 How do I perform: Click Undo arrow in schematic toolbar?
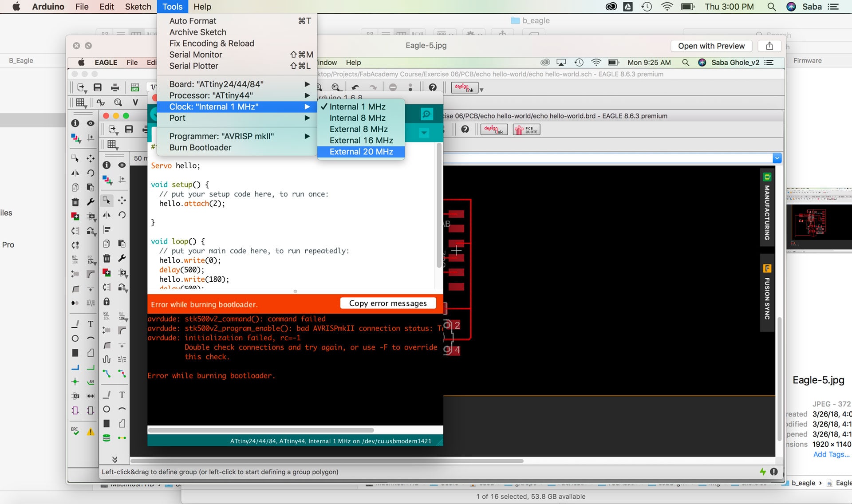(355, 87)
